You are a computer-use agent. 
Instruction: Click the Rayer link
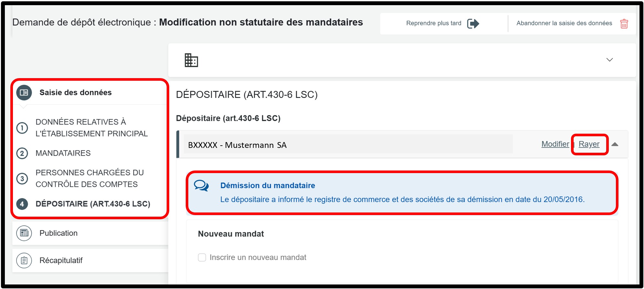[x=589, y=144]
